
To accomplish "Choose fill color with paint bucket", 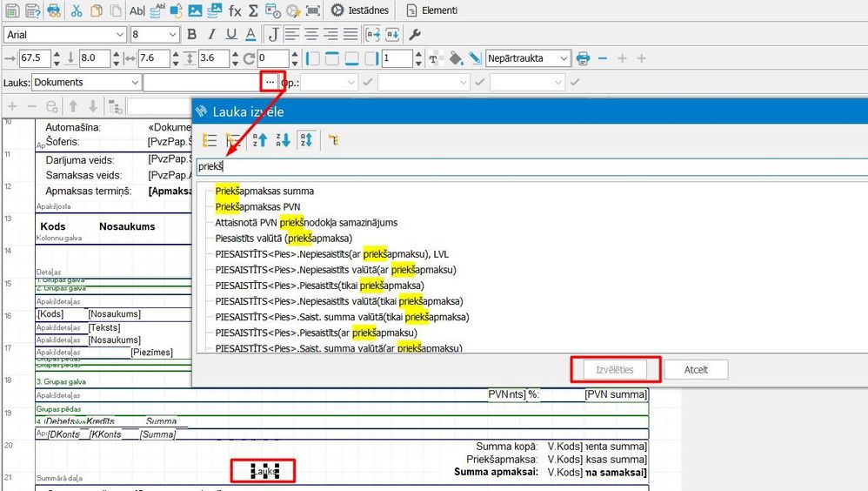I will [x=456, y=57].
